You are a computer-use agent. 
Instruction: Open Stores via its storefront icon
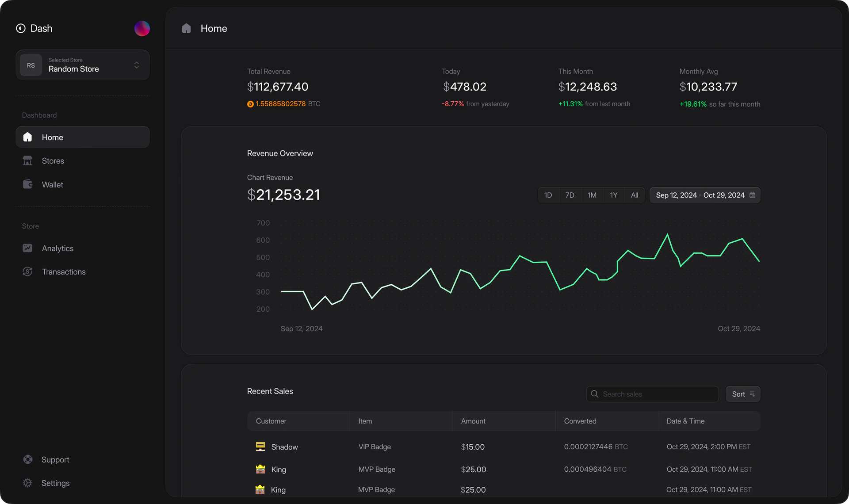tap(27, 160)
